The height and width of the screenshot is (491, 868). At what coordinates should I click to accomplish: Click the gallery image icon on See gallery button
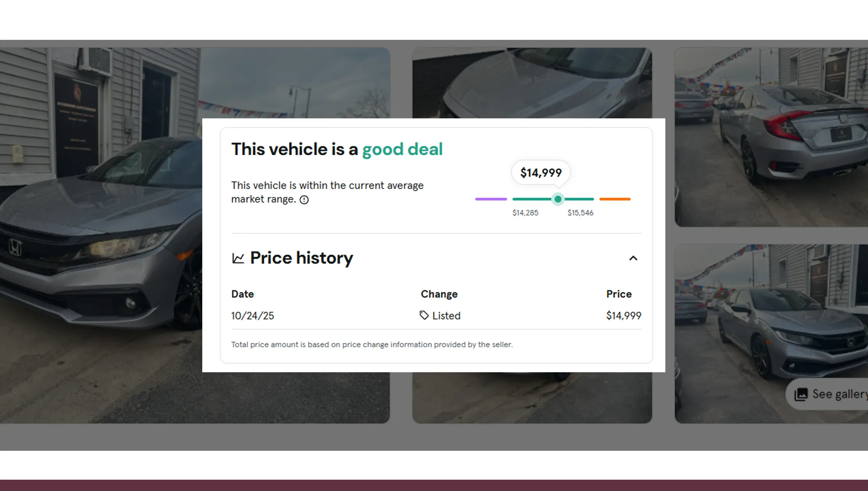coord(801,394)
